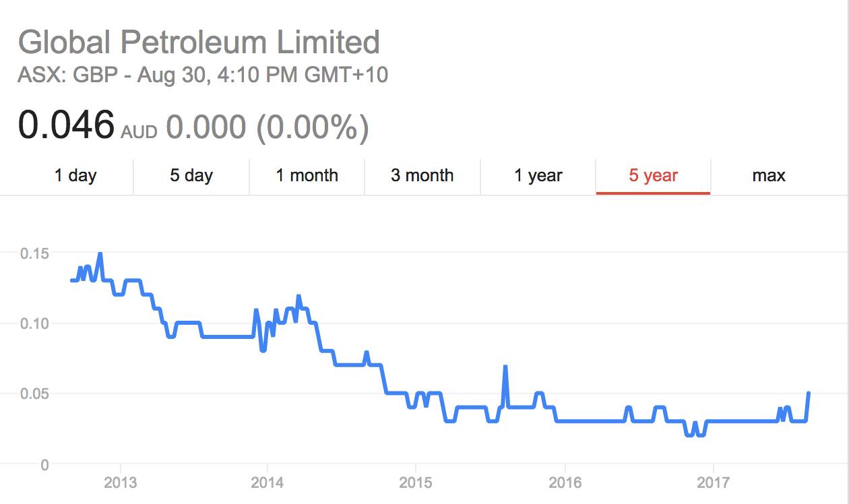Screen dimensions: 849x504
Task: Click the chart peak near 0.15
Action: click(x=100, y=254)
